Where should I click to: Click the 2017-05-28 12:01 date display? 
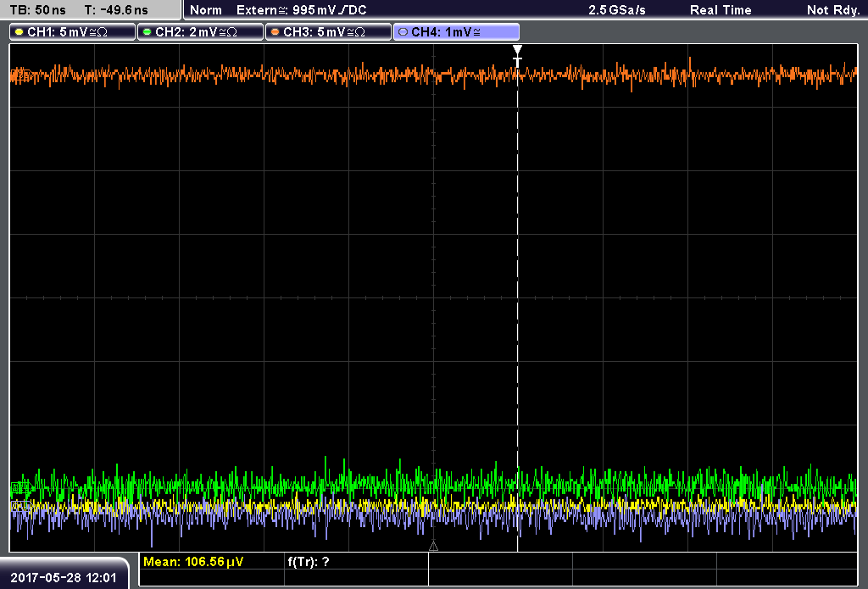point(64,578)
